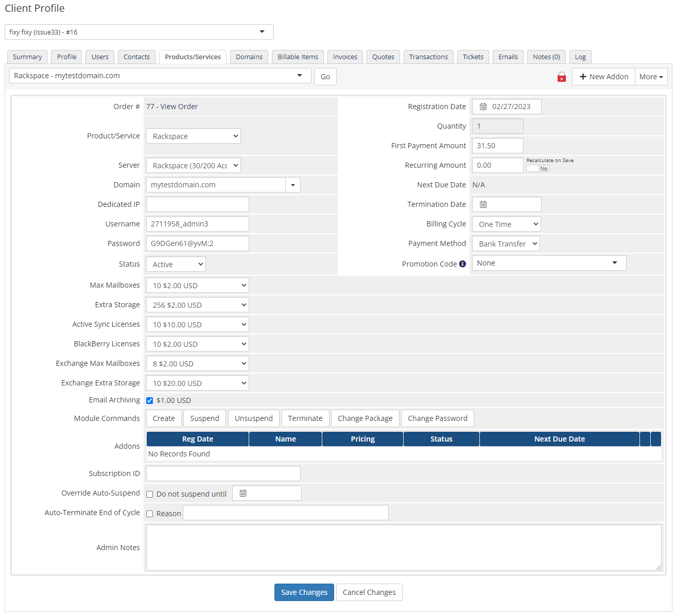
Task: Click the Recurring Amount field
Action: pyautogui.click(x=498, y=165)
